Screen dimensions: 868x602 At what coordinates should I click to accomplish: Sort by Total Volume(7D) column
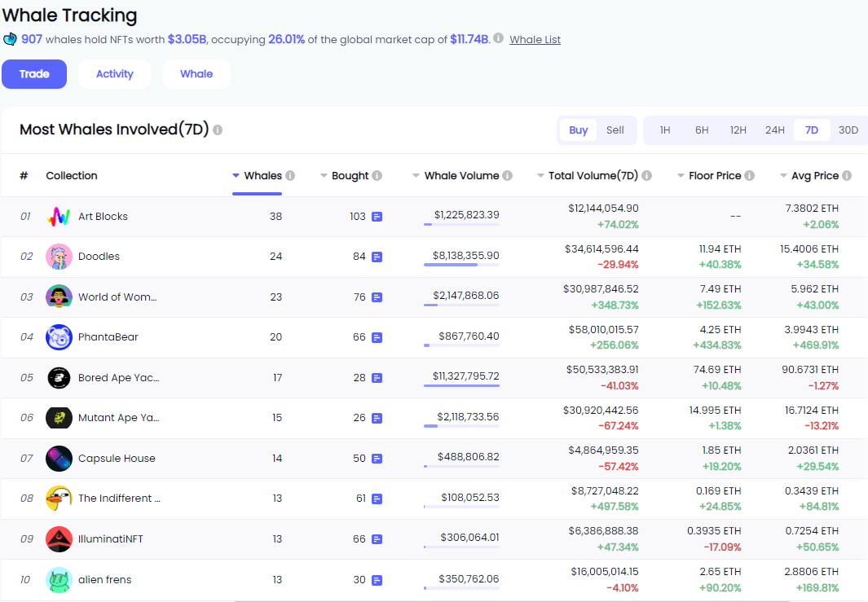click(x=588, y=175)
